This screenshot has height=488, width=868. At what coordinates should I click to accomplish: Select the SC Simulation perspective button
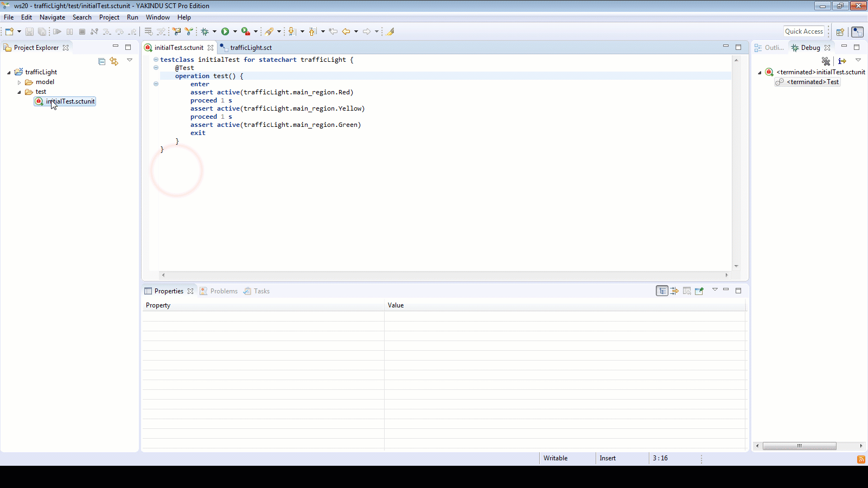point(857,31)
